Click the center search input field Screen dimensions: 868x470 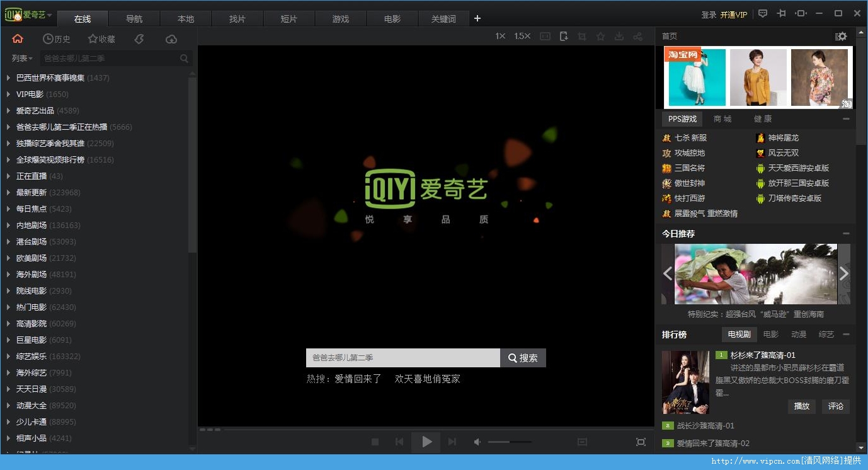(x=403, y=358)
